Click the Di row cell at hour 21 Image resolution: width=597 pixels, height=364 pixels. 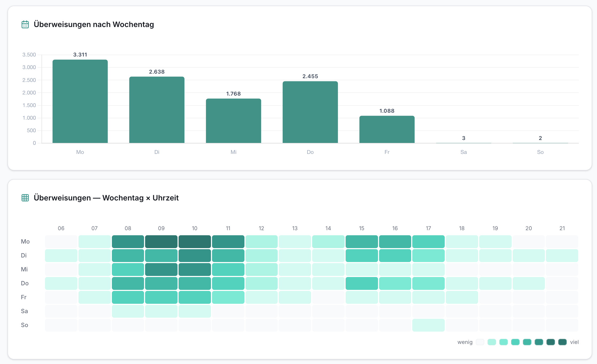click(x=562, y=256)
